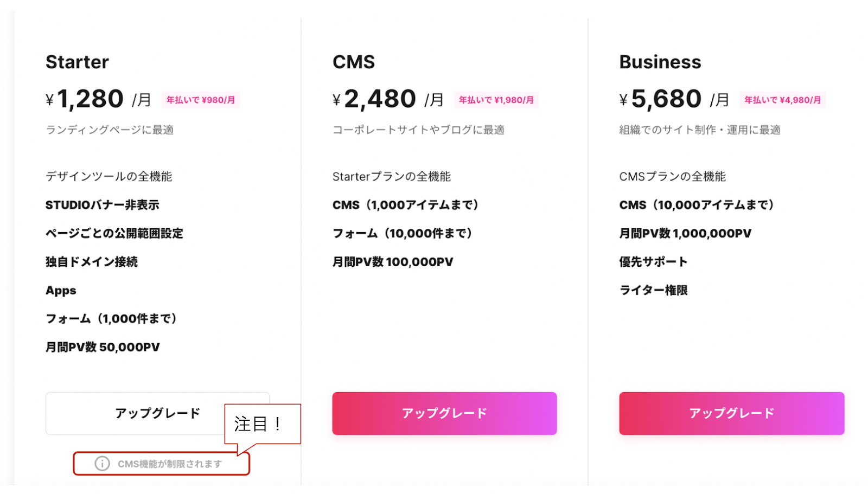This screenshot has width=868, height=494.
Task: Click the CMS機能が制限されます notice text
Action: tap(170, 464)
